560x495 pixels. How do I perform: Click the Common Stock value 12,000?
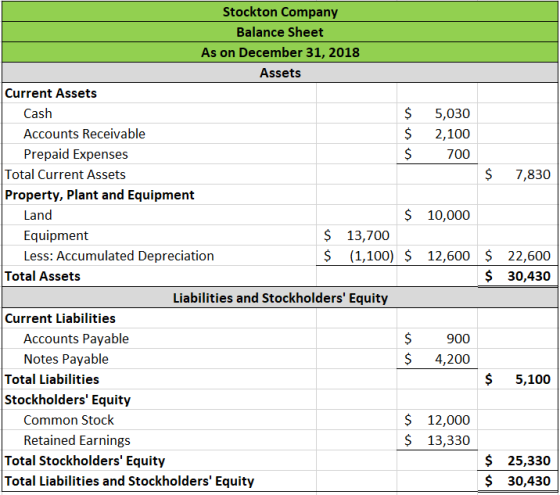tap(449, 420)
